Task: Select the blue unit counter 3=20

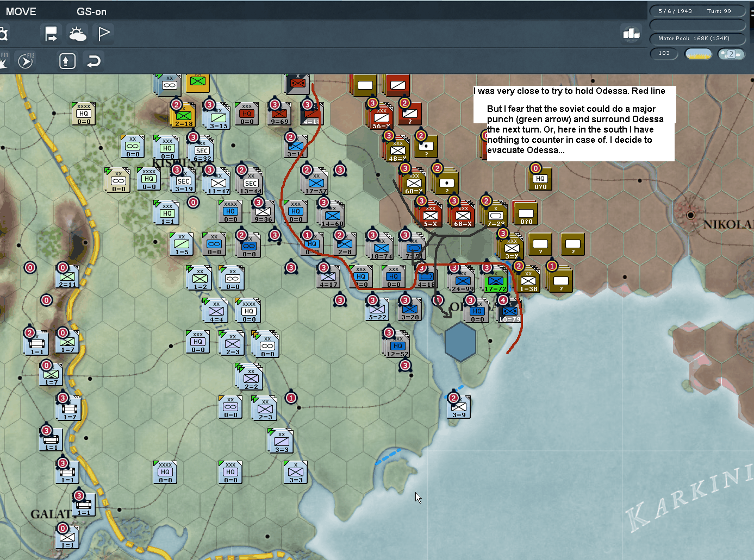Action: click(410, 309)
